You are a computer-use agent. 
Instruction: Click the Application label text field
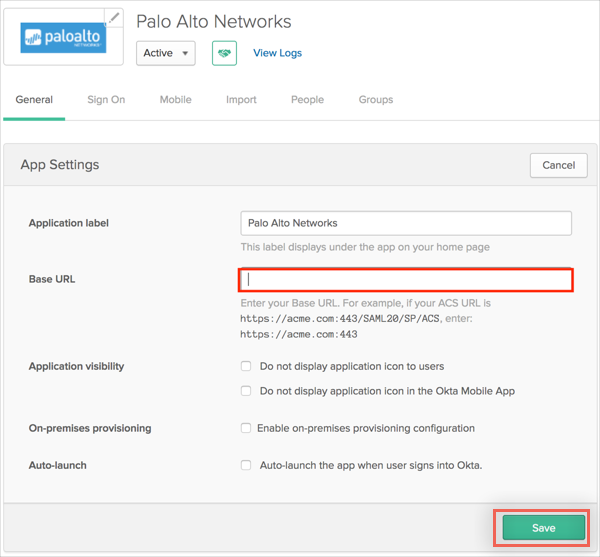pyautogui.click(x=406, y=223)
